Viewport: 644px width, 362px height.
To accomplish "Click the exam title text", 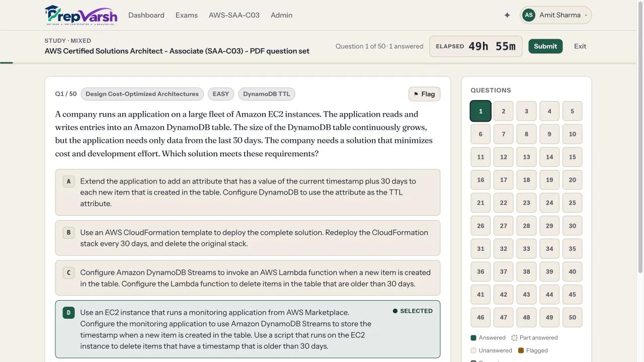I will [x=177, y=51].
